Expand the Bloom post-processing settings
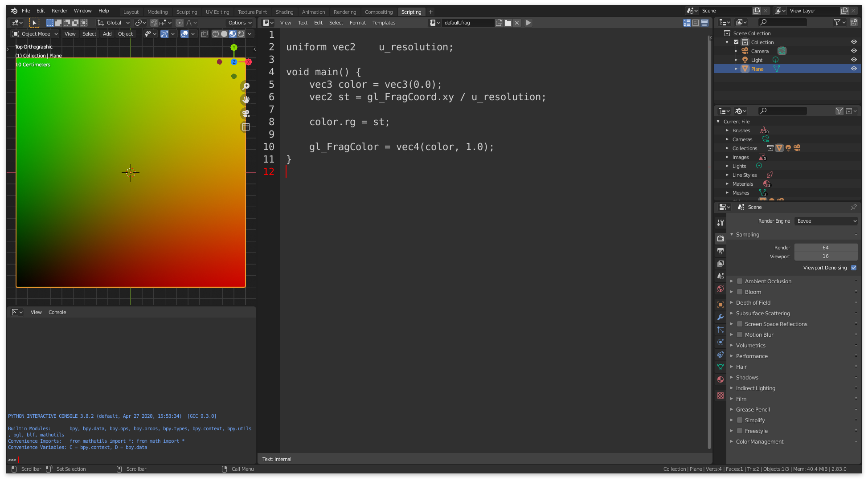Screen dimensions: 868x481 (x=732, y=291)
